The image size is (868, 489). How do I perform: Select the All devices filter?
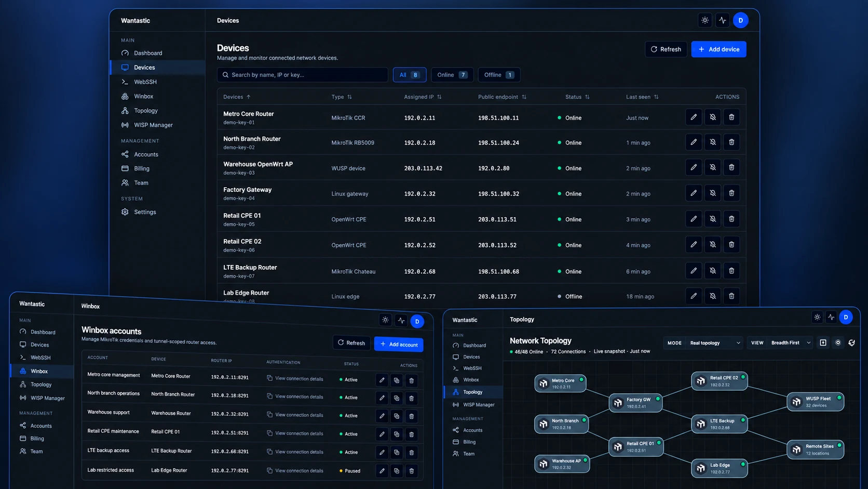tap(410, 75)
